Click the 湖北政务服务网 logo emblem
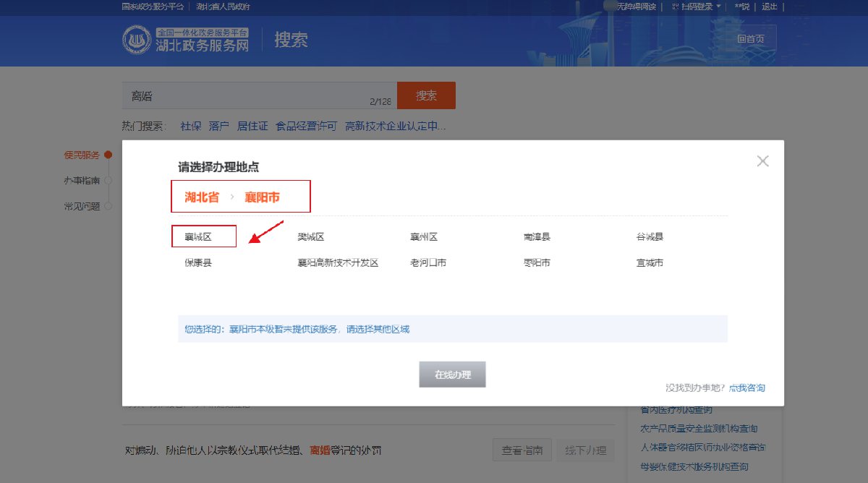 (x=137, y=39)
